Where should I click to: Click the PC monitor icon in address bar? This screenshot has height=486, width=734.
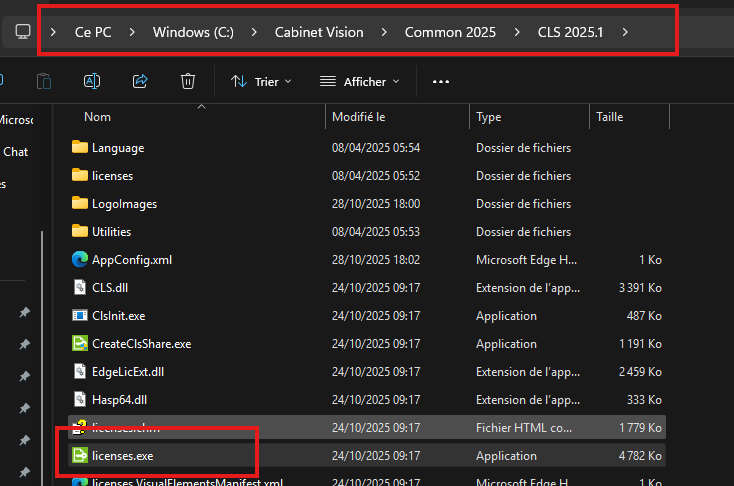(x=23, y=32)
